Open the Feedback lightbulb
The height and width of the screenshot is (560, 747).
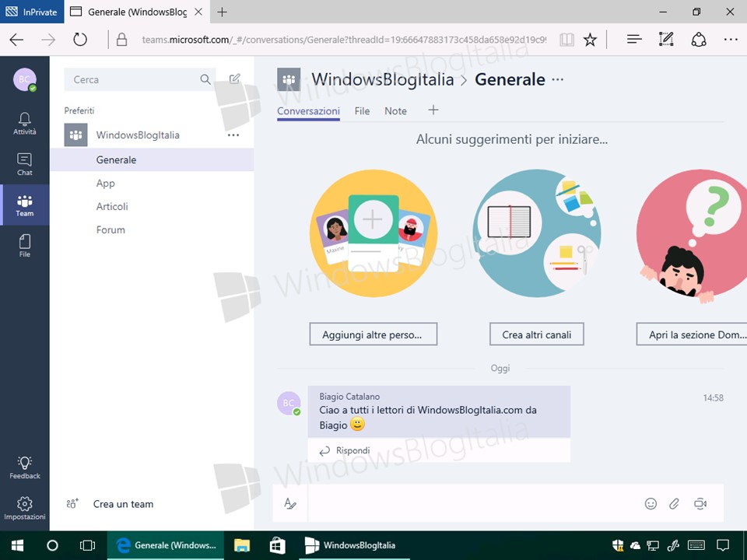tap(25, 467)
